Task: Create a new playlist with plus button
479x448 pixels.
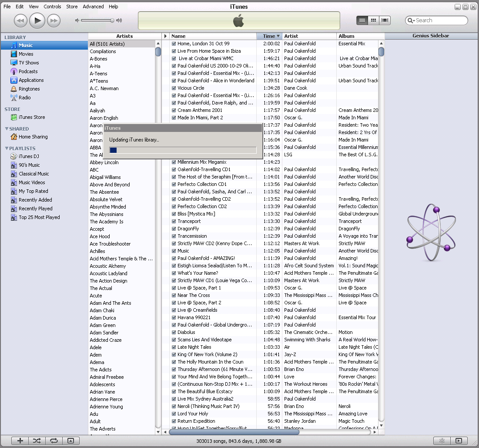Action: (x=20, y=441)
